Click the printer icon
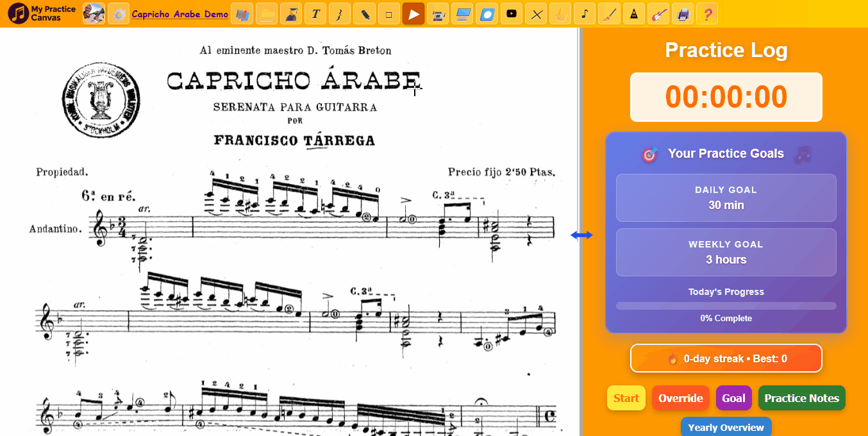Image resolution: width=868 pixels, height=436 pixels. (x=683, y=13)
